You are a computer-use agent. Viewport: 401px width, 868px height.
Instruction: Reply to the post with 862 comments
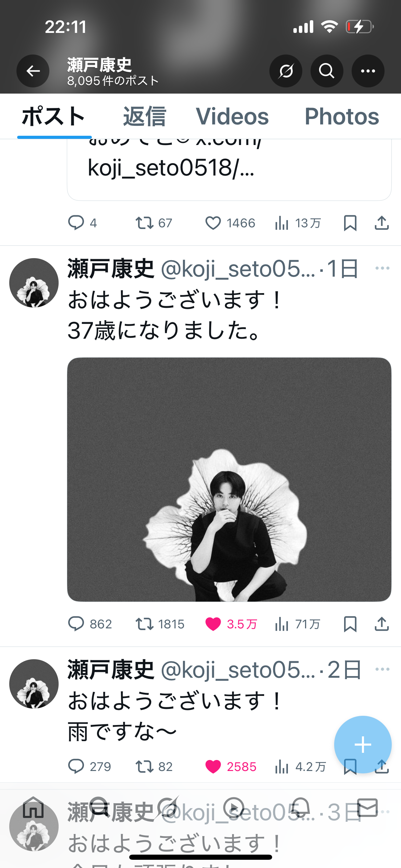pos(76,624)
